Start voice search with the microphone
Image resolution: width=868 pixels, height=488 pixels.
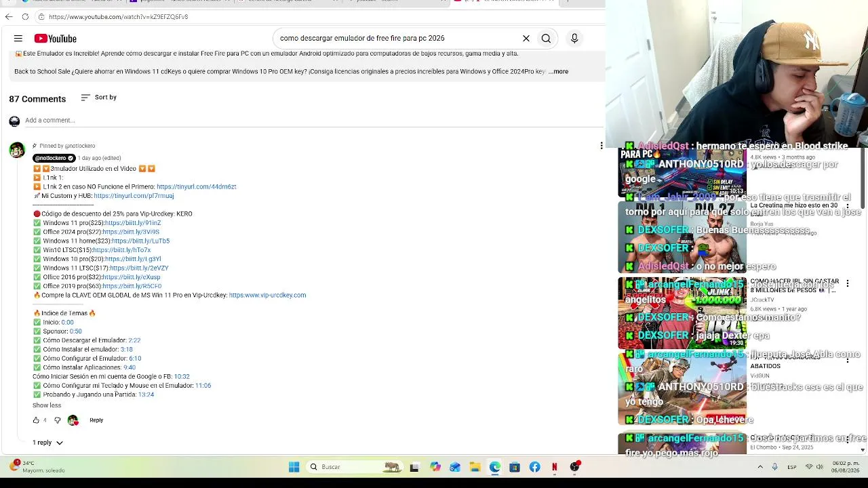(x=574, y=39)
